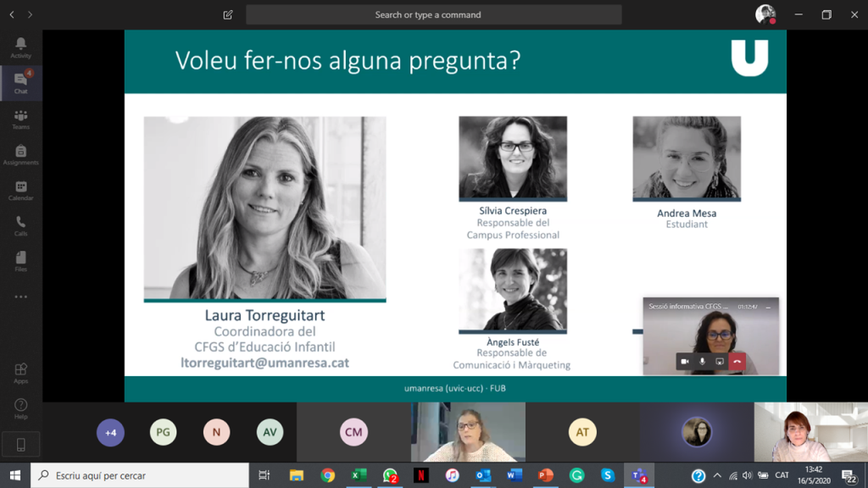Click the Help icon in sidebar
This screenshot has width=868, height=488.
coord(20,408)
